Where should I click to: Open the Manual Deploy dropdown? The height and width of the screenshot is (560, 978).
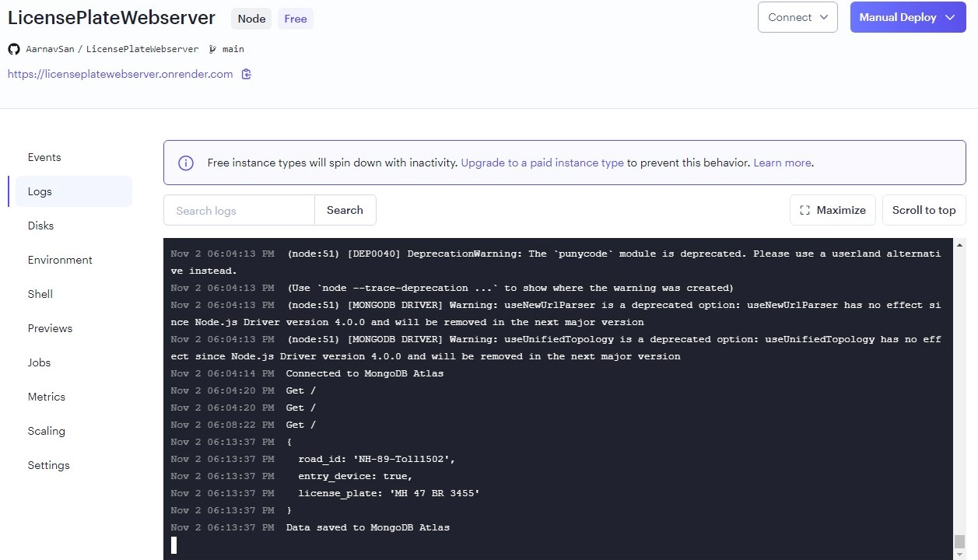click(x=907, y=17)
